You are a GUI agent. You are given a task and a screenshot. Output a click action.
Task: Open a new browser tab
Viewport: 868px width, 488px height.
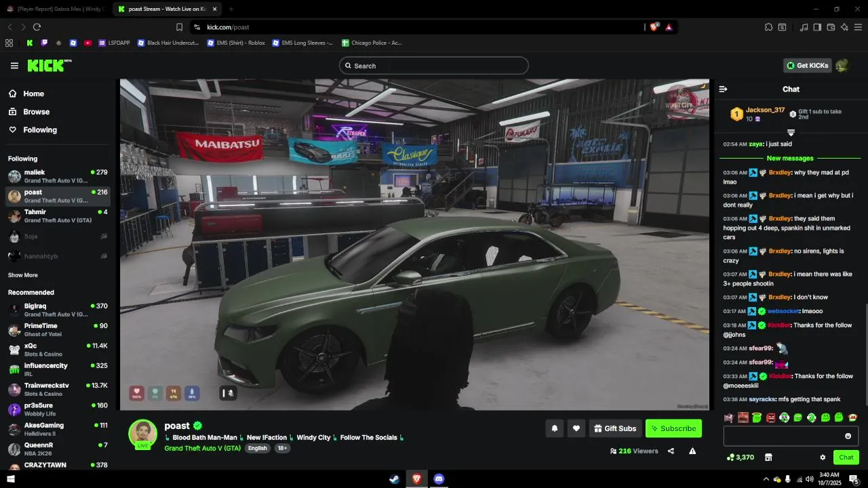pyautogui.click(x=231, y=9)
